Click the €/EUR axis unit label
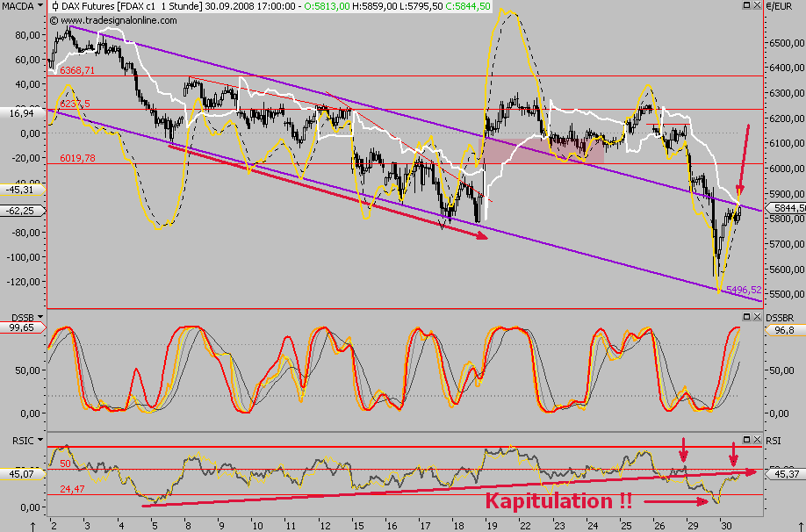Screen dimensions: 806x532 [x=780, y=6]
